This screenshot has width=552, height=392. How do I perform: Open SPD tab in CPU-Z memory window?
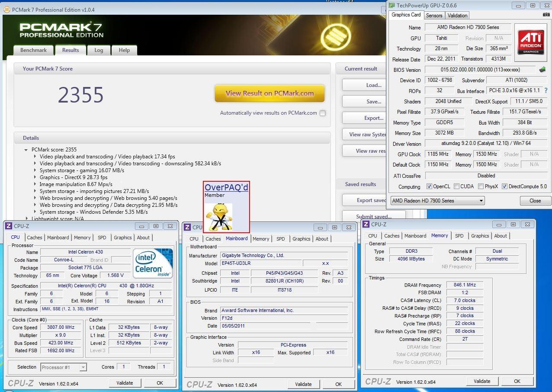(459, 236)
